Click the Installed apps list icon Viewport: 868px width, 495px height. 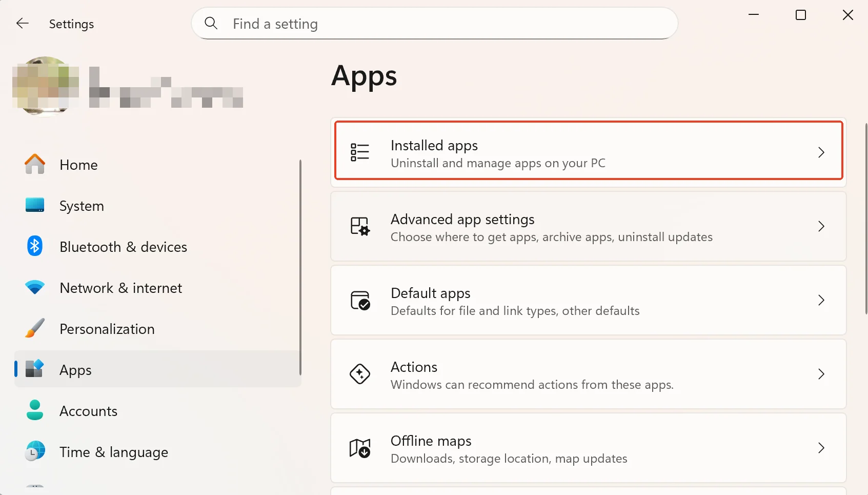[359, 152]
